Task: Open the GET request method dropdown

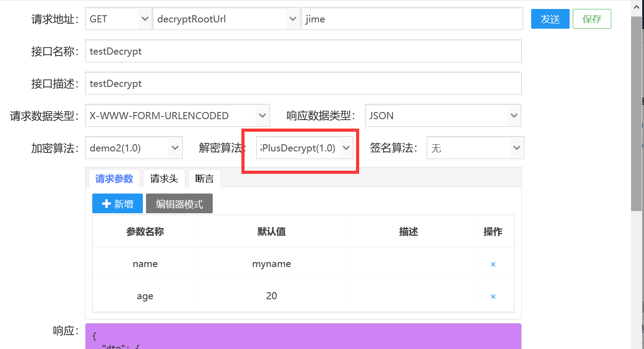Action: (118, 19)
